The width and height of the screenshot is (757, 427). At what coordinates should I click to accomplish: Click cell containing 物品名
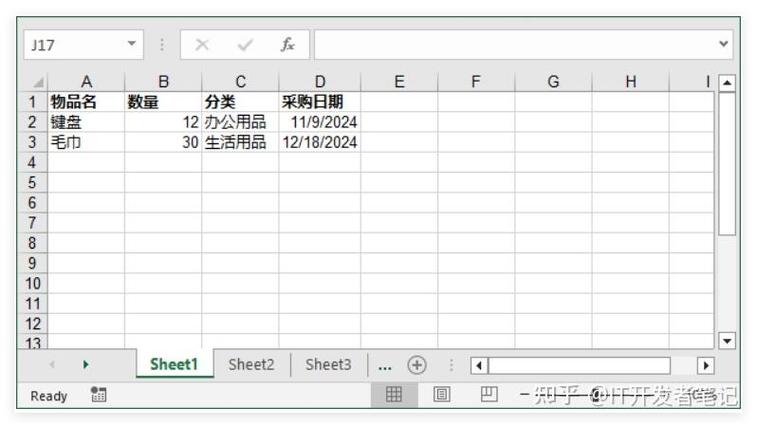86,102
